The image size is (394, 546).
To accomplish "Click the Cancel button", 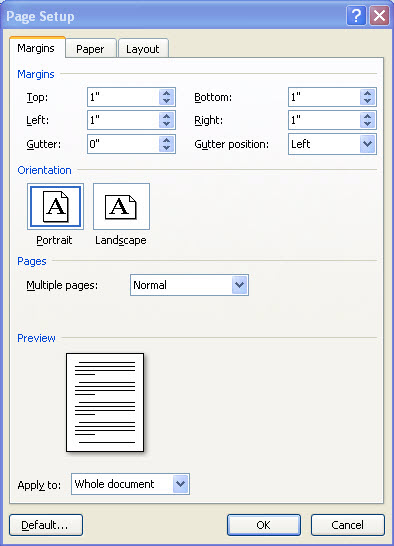I will [348, 525].
